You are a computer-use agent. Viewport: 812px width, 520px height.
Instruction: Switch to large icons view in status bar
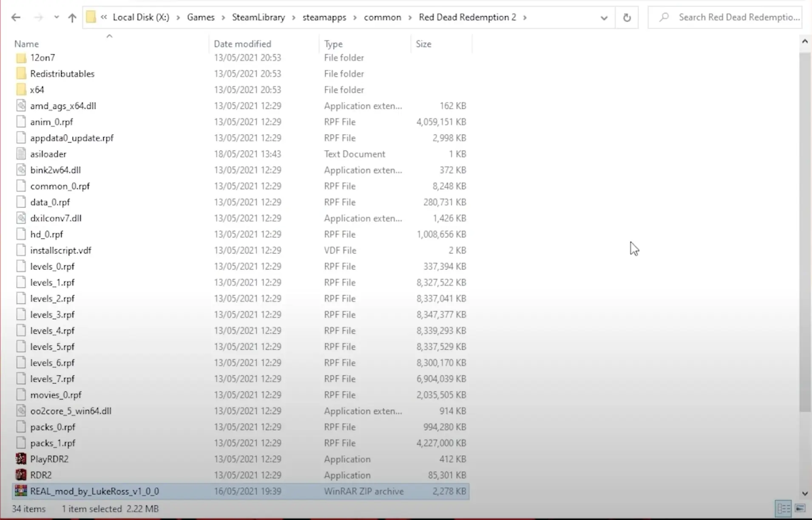pyautogui.click(x=800, y=508)
